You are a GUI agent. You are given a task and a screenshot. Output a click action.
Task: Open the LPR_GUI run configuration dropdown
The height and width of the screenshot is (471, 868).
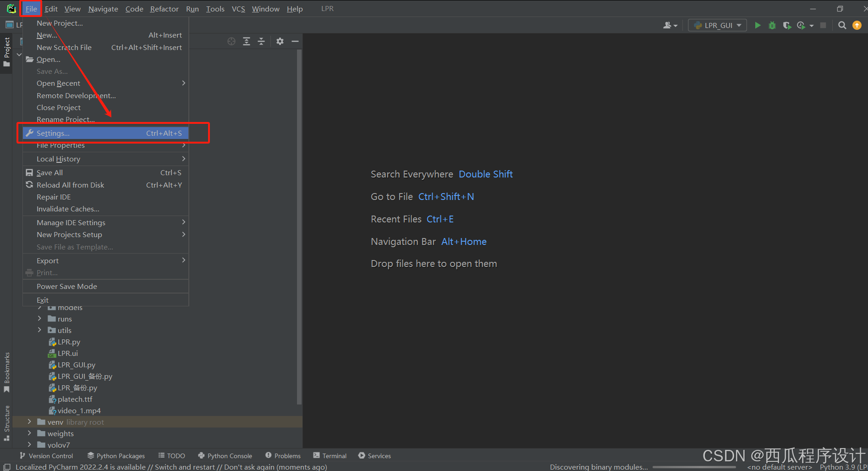(718, 25)
